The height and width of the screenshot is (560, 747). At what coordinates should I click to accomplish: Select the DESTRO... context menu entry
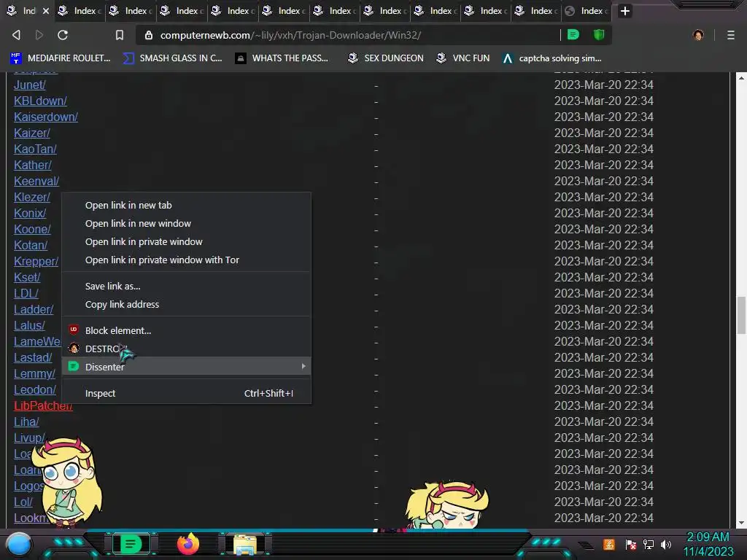pyautogui.click(x=186, y=349)
